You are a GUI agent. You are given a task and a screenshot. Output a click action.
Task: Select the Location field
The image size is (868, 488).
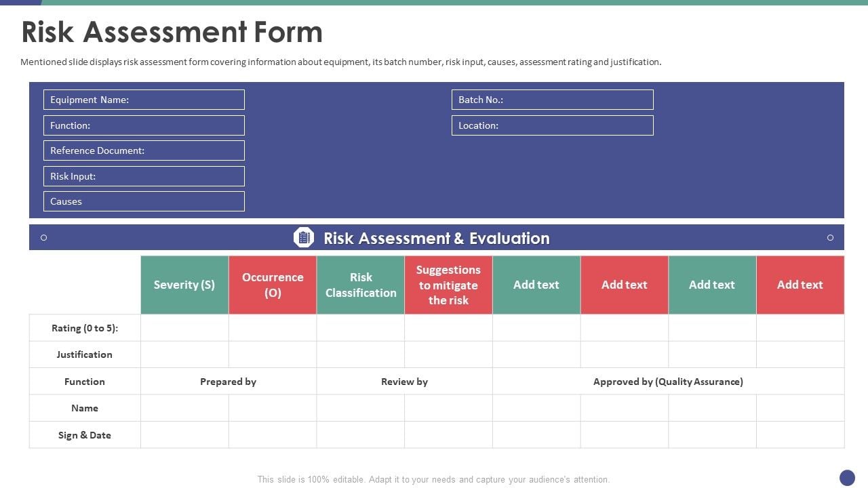click(x=553, y=125)
